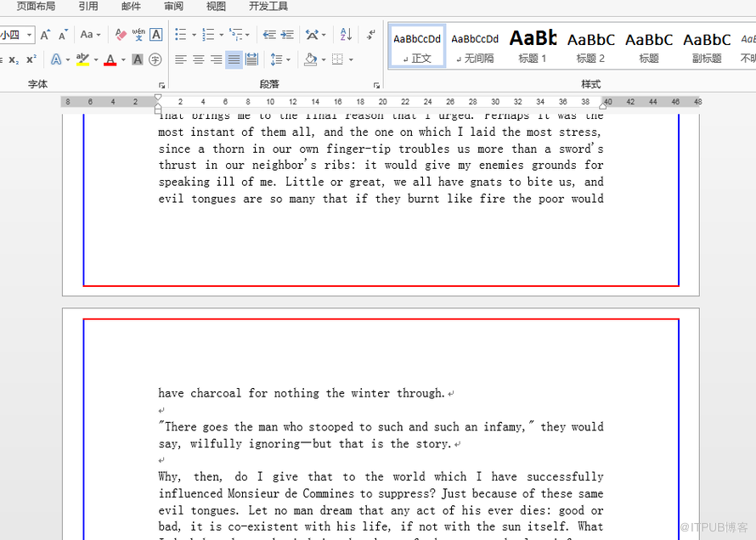Toggle Show/Hide paragraph marks

point(370,34)
